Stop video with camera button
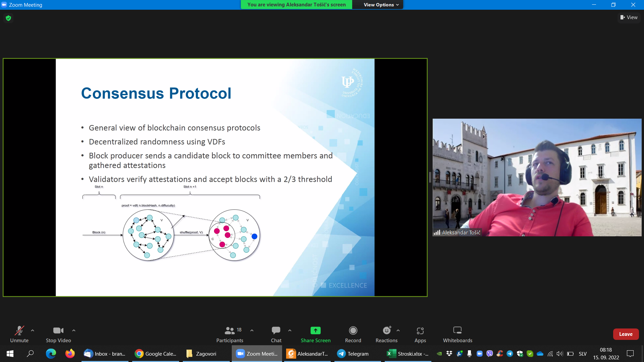The height and width of the screenshot is (362, 644). click(x=58, y=334)
